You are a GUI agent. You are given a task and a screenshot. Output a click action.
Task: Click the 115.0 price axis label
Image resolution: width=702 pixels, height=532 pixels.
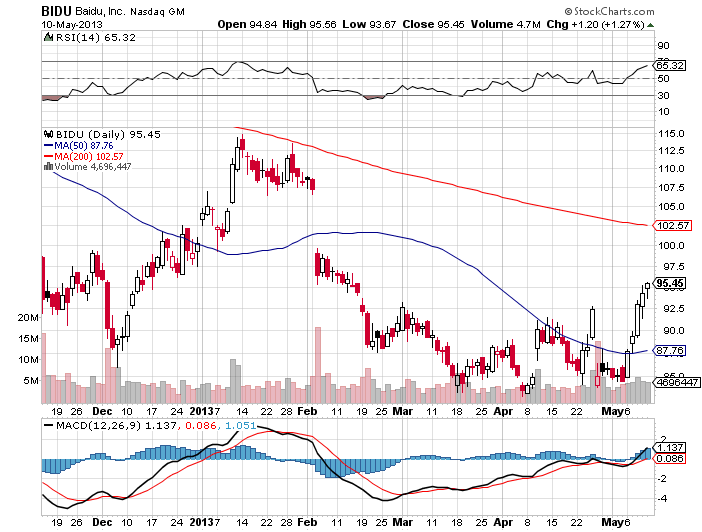[x=671, y=133]
